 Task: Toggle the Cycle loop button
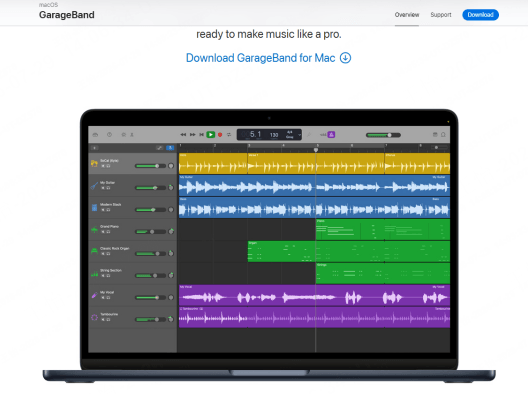(x=229, y=135)
